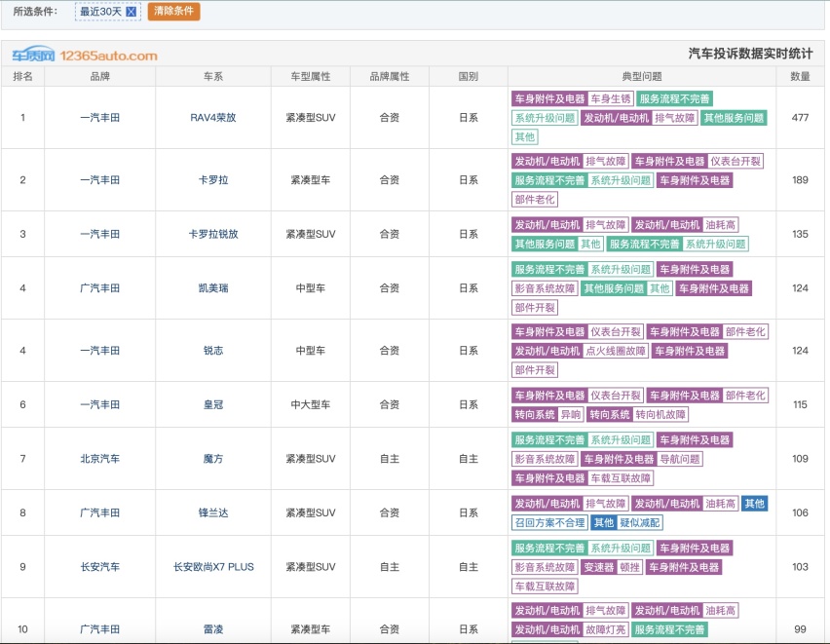
Task: Remove the 最近30天 filter with X icon
Action: coord(131,12)
